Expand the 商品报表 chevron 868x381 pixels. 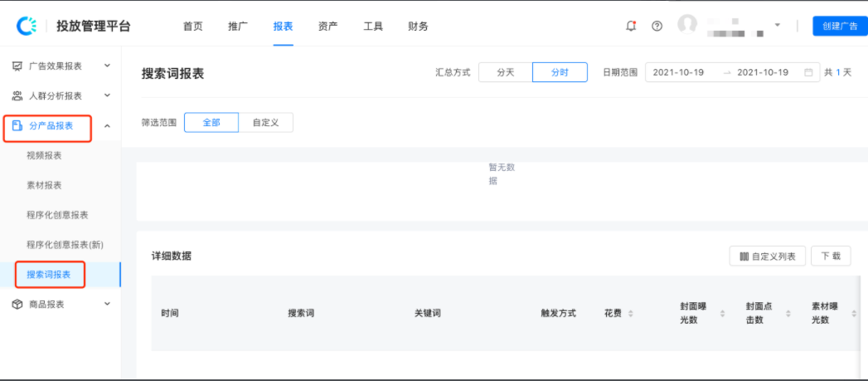pos(108,304)
